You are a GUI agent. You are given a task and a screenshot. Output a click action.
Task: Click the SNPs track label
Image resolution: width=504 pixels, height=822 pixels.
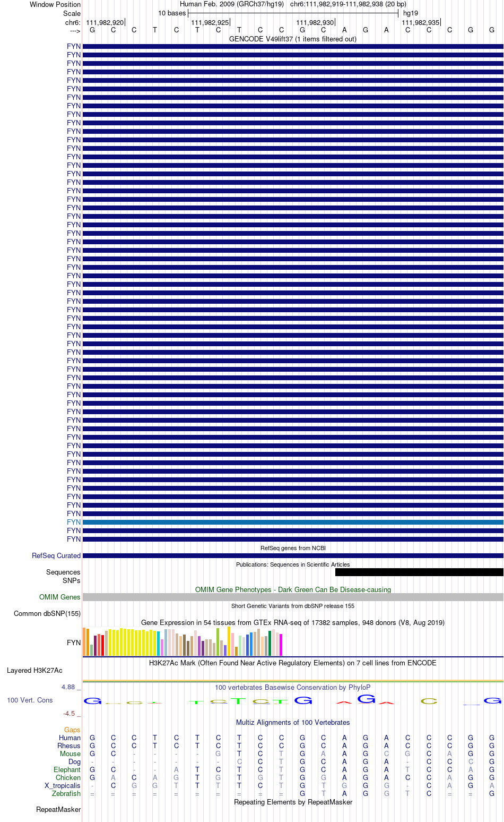tap(72, 580)
